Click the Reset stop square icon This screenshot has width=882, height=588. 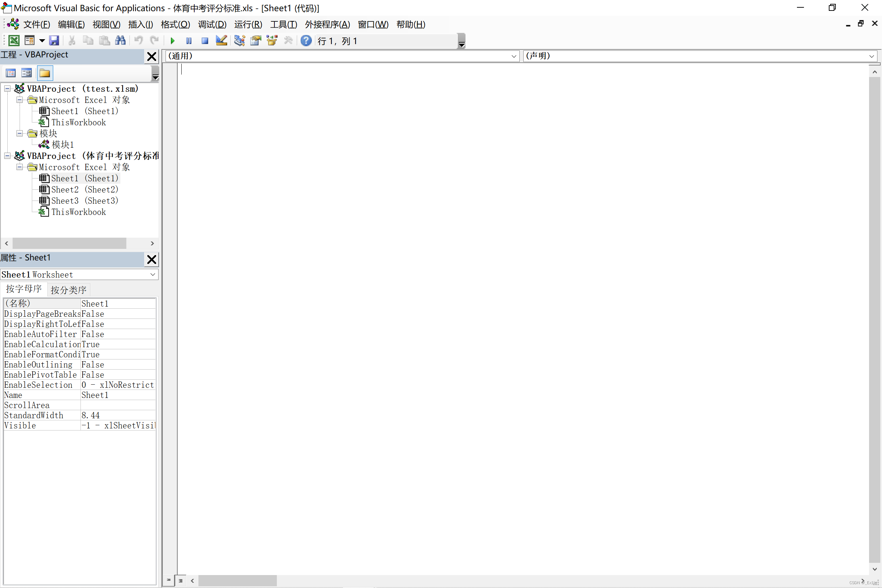click(205, 41)
